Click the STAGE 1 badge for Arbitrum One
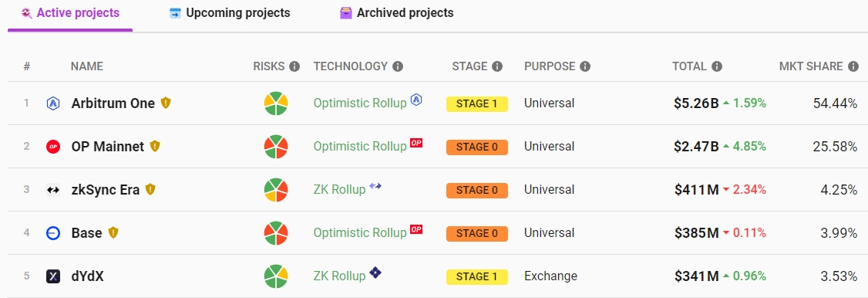The height and width of the screenshot is (298, 868). (x=476, y=103)
